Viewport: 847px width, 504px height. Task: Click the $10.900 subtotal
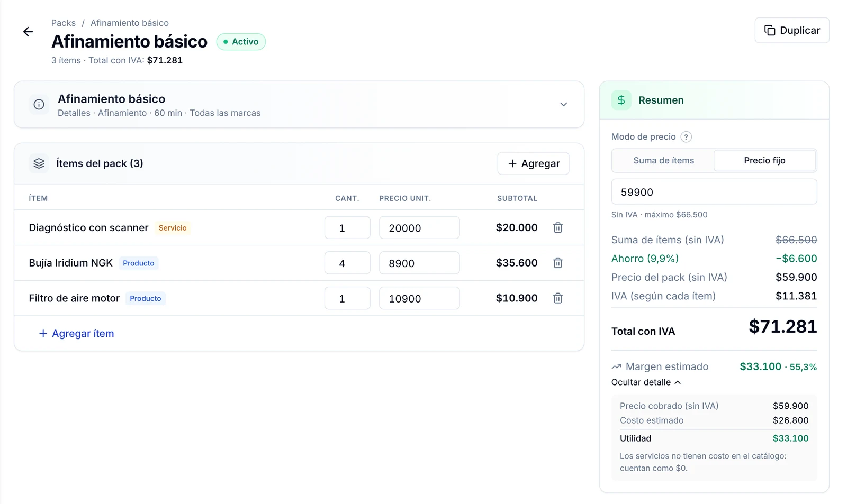click(517, 298)
